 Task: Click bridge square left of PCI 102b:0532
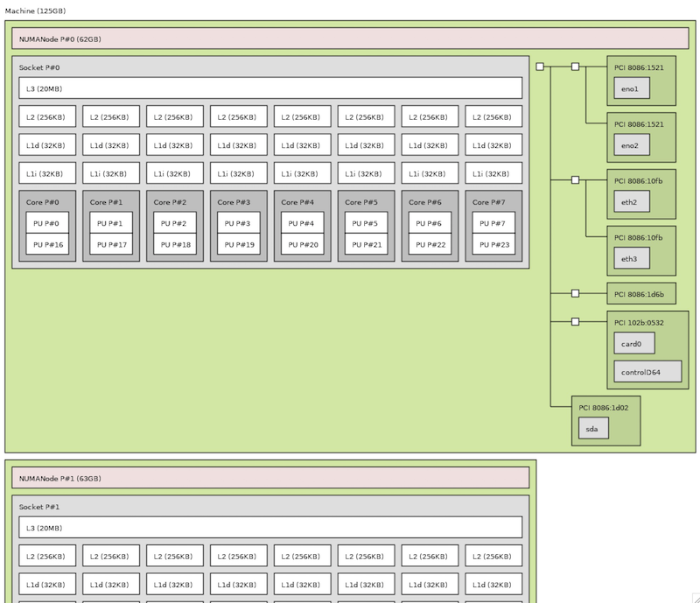575,322
